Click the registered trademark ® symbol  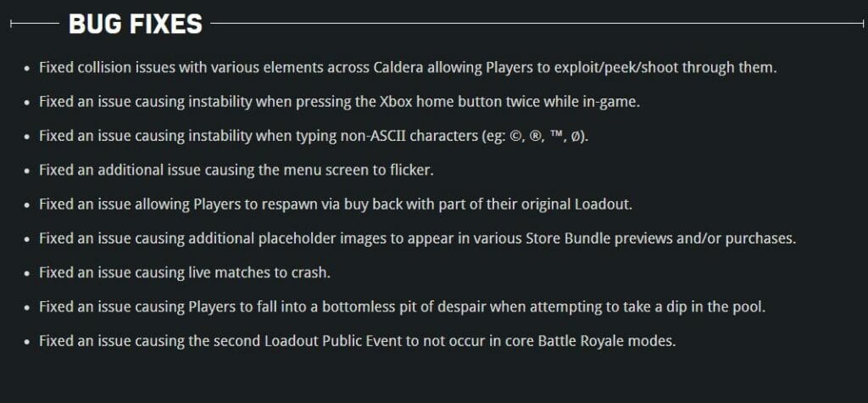coord(535,136)
